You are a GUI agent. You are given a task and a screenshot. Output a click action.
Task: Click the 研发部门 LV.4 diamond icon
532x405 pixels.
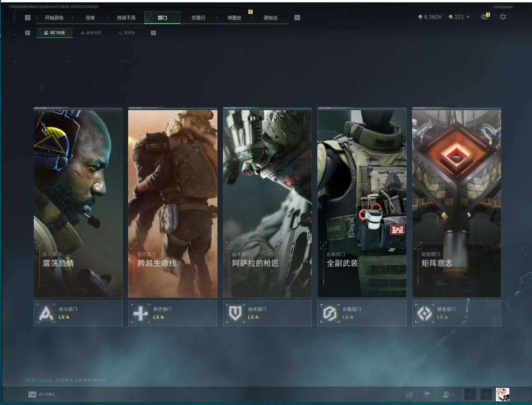(x=425, y=313)
